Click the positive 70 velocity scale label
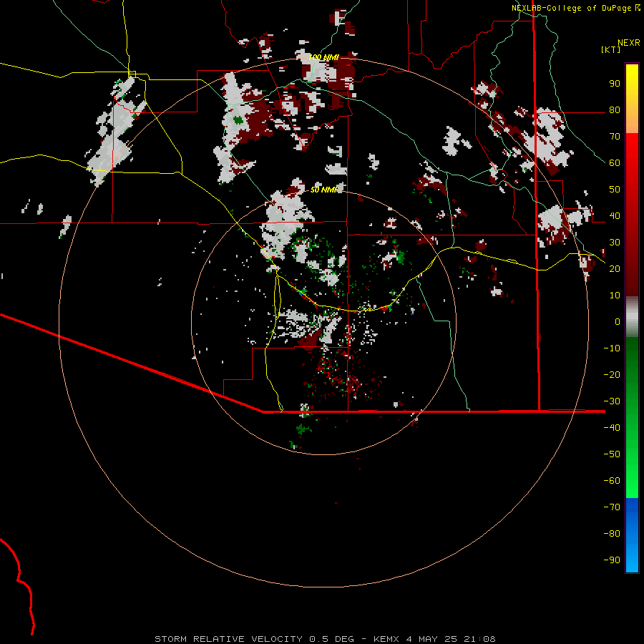Image resolution: width=644 pixels, height=644 pixels. coord(615,137)
